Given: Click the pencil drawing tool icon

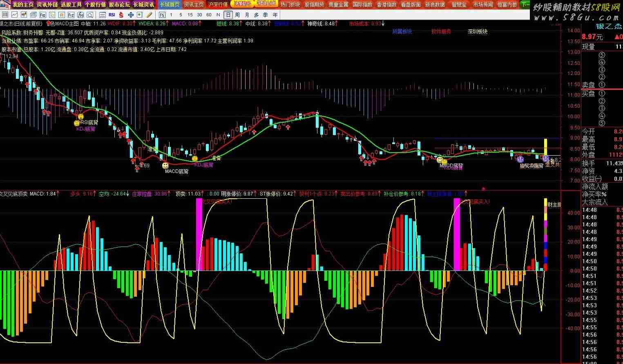Looking at the screenshot, I should click(149, 15).
